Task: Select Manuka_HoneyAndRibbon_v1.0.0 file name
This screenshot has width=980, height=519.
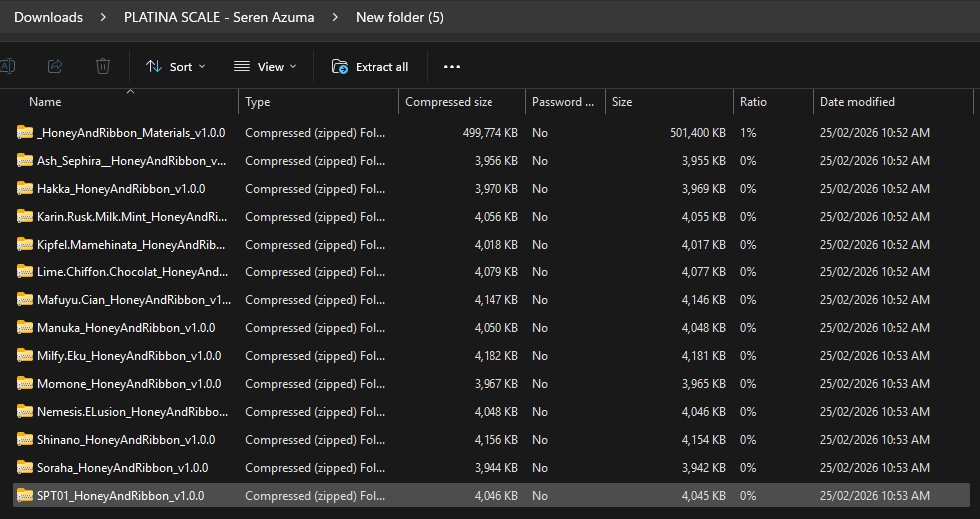Action: [126, 328]
